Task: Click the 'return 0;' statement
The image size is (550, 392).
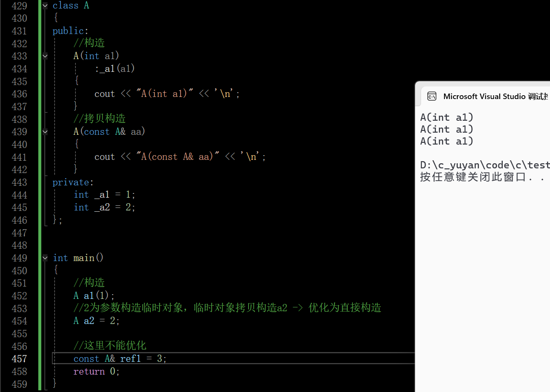Action: (97, 372)
